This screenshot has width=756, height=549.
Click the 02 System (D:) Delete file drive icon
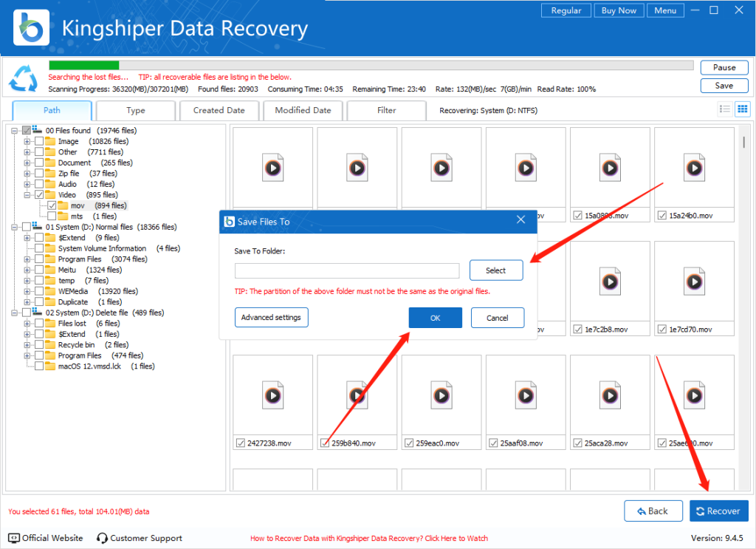pyautogui.click(x=37, y=313)
